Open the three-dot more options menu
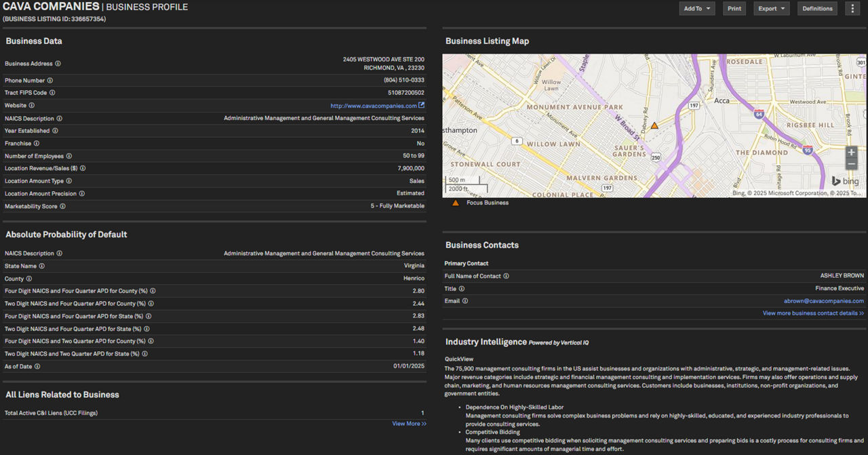The width and height of the screenshot is (868, 455). pos(853,9)
